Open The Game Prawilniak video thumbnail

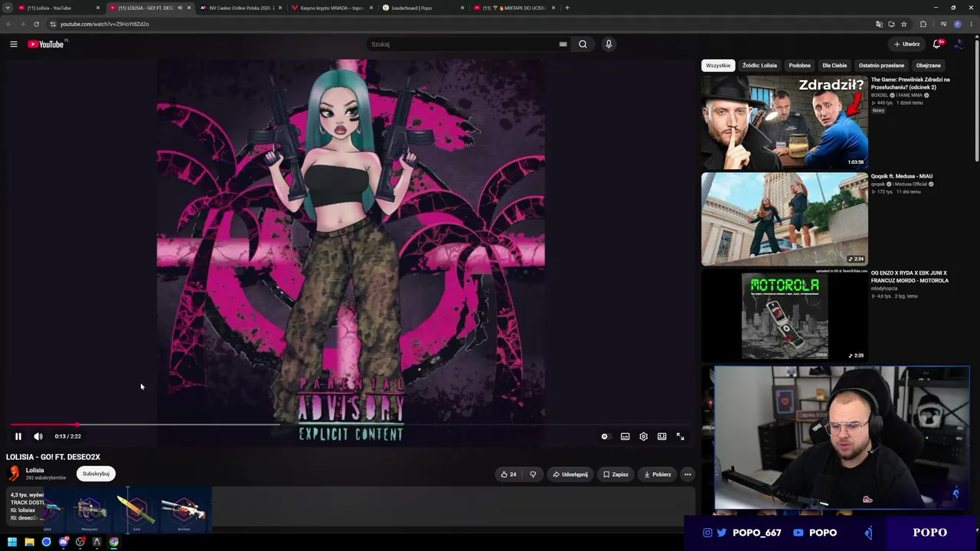pos(785,122)
